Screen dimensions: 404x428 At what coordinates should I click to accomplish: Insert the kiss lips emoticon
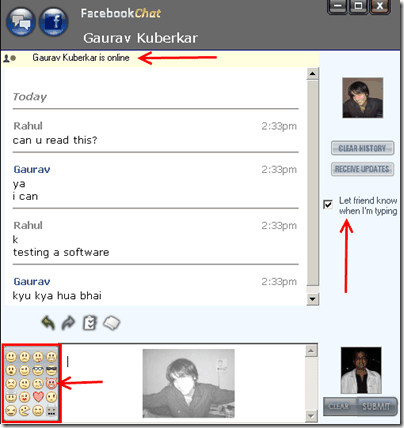pos(24,397)
